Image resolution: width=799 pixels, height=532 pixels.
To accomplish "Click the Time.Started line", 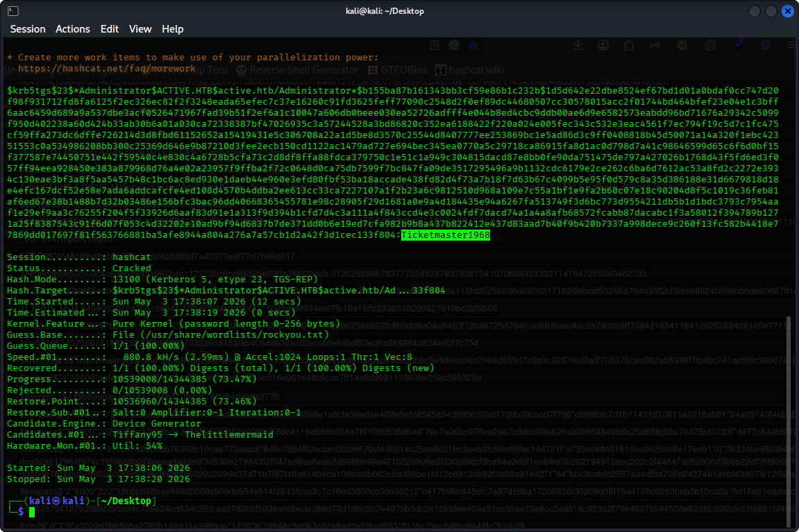I will click(154, 302).
